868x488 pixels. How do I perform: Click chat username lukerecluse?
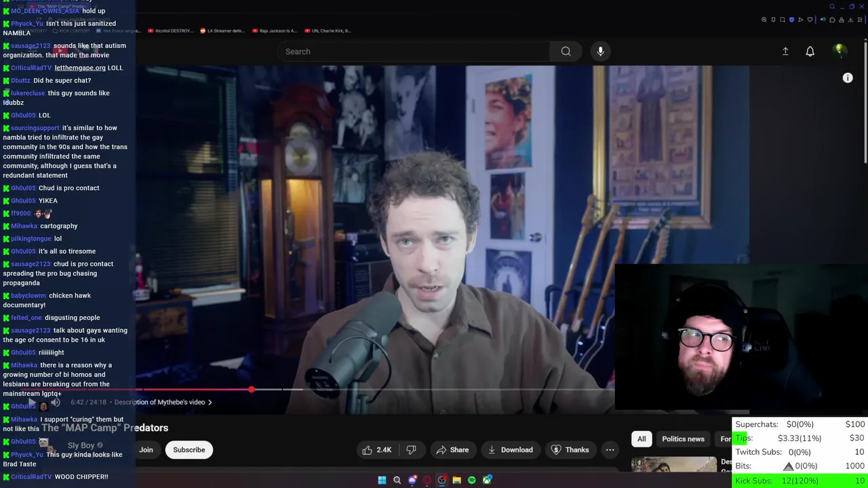(x=28, y=94)
